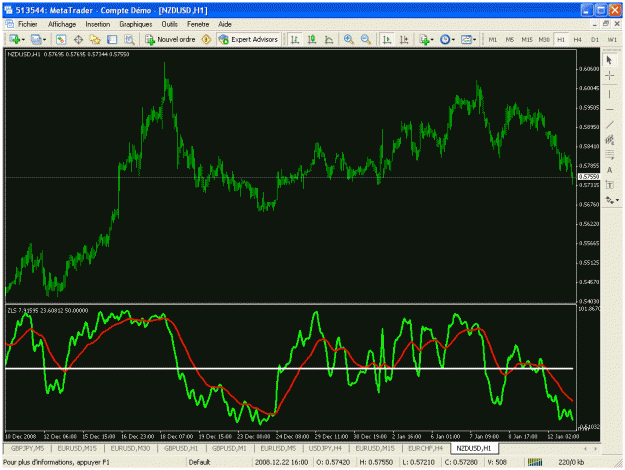Select the H4 timeframe
This screenshot has height=470, width=625.
578,39
